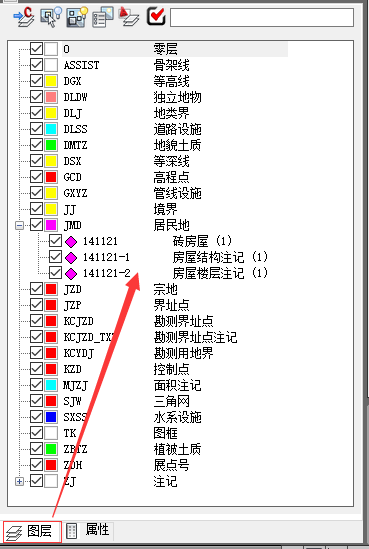Toggle the JMD 居民地 checkbox
Screen dimensions: 369x549
pyautogui.click(x=36, y=225)
